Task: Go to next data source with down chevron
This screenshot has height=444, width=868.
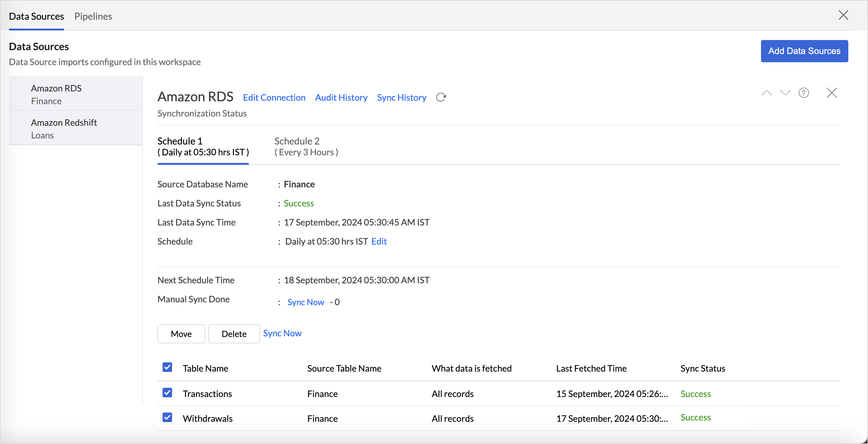Action: pos(785,93)
